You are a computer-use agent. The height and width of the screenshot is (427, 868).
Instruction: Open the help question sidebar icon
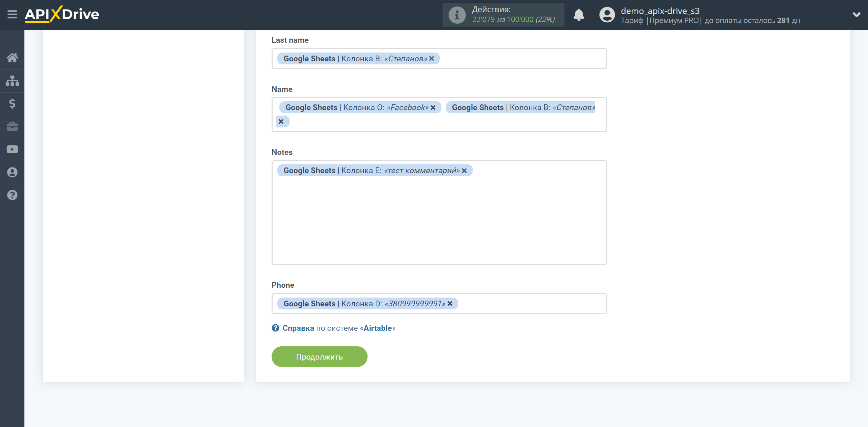(x=12, y=195)
